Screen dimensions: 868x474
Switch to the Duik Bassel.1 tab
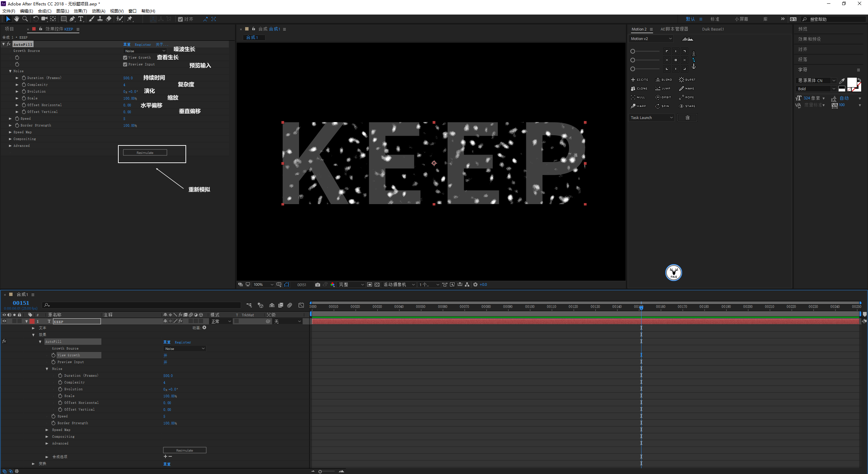pyautogui.click(x=713, y=29)
